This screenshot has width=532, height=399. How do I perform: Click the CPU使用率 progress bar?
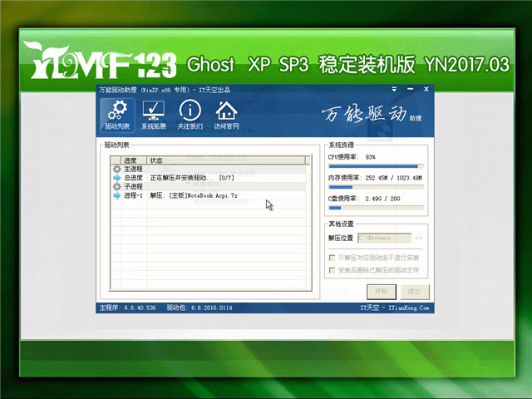377,166
